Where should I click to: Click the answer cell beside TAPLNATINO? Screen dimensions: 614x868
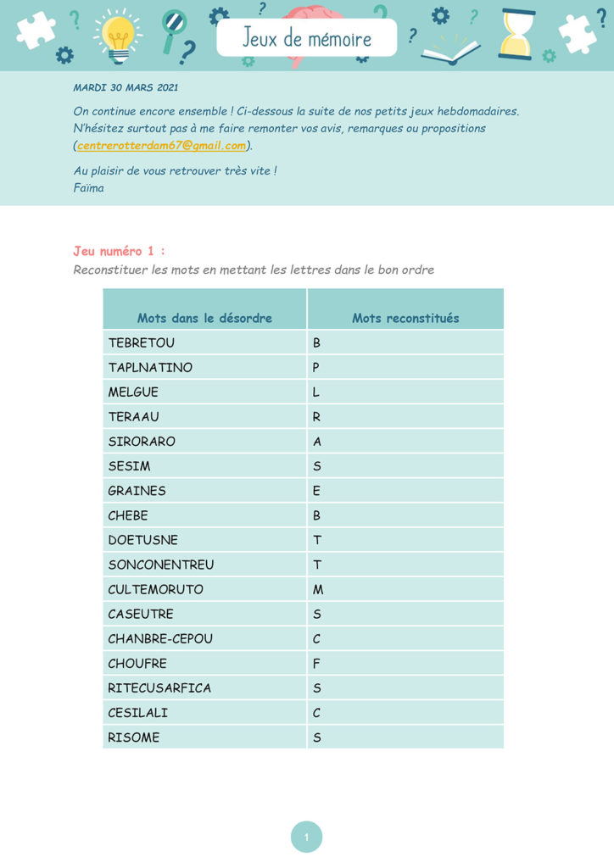pyautogui.click(x=405, y=367)
